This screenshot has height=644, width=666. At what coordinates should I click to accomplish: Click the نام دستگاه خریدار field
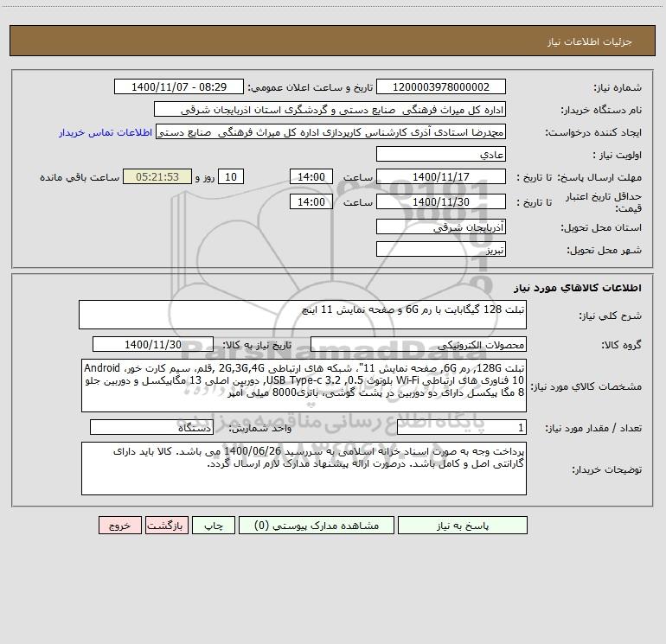[330, 110]
